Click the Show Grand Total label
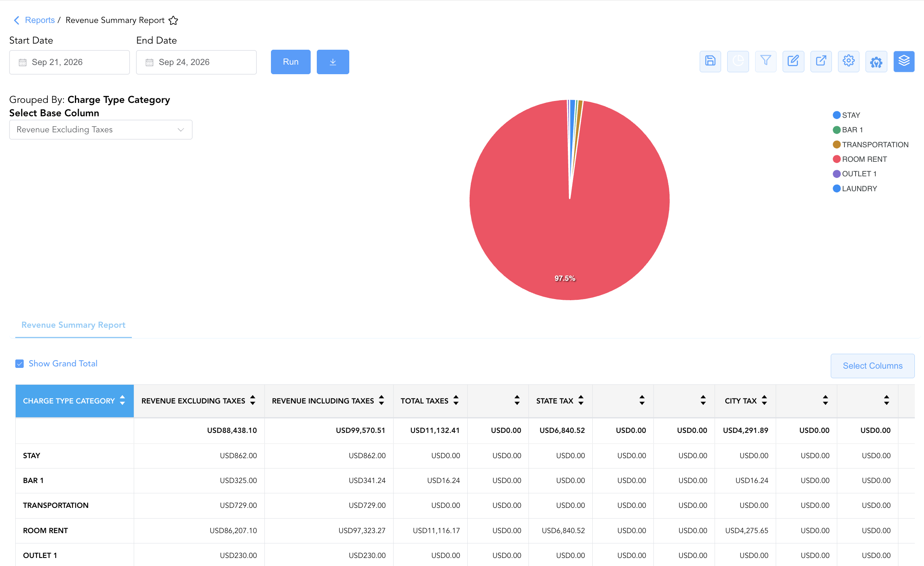924x566 pixels. coord(63,363)
